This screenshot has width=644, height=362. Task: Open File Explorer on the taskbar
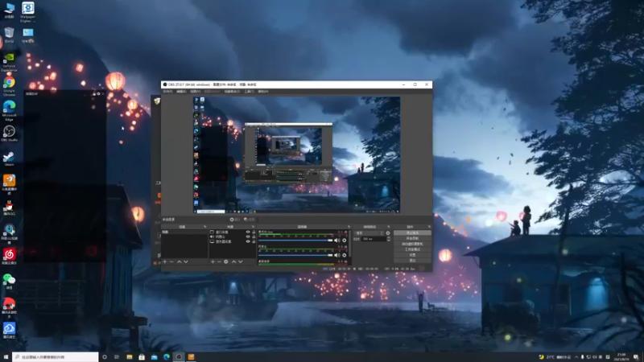pyautogui.click(x=130, y=357)
